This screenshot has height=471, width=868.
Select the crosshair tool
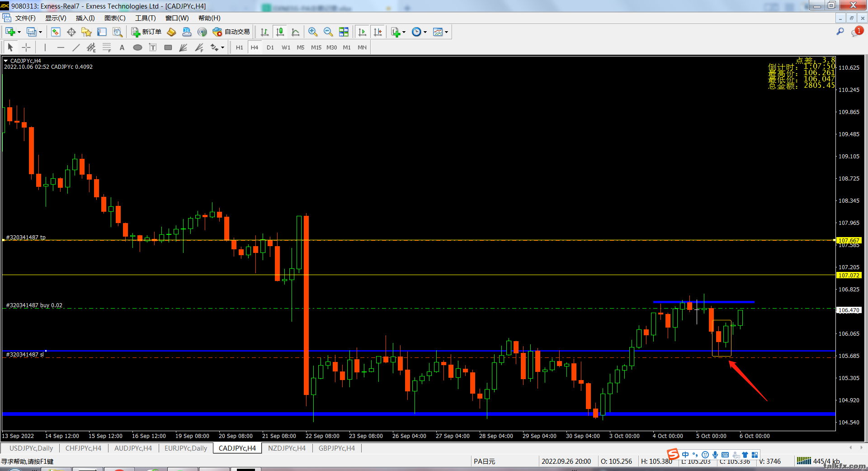[x=26, y=47]
